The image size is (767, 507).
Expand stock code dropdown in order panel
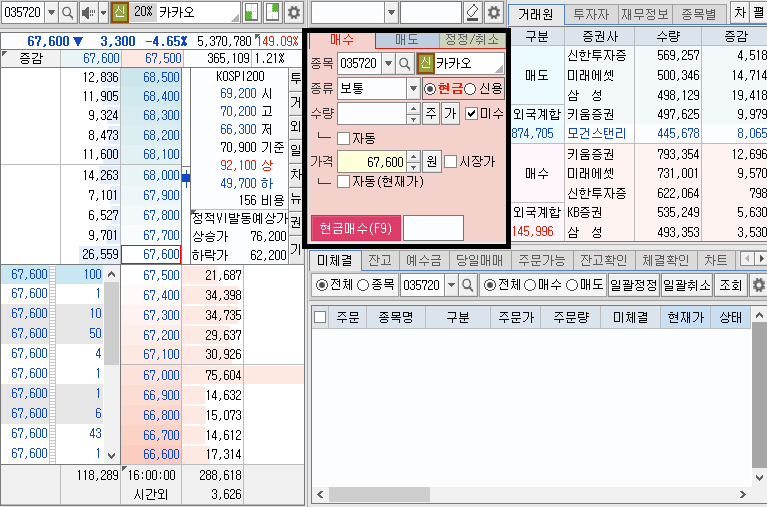(388, 64)
